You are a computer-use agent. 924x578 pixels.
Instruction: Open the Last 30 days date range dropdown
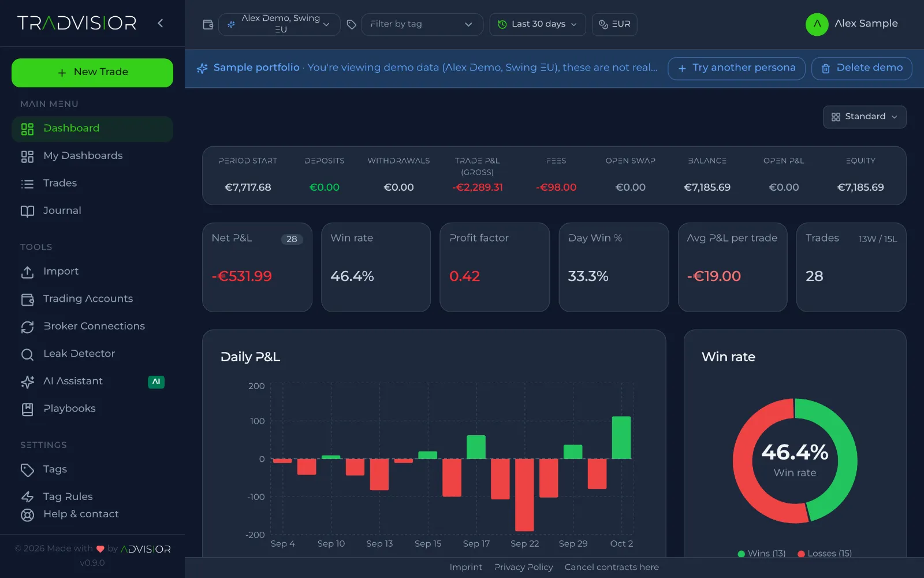tap(538, 24)
